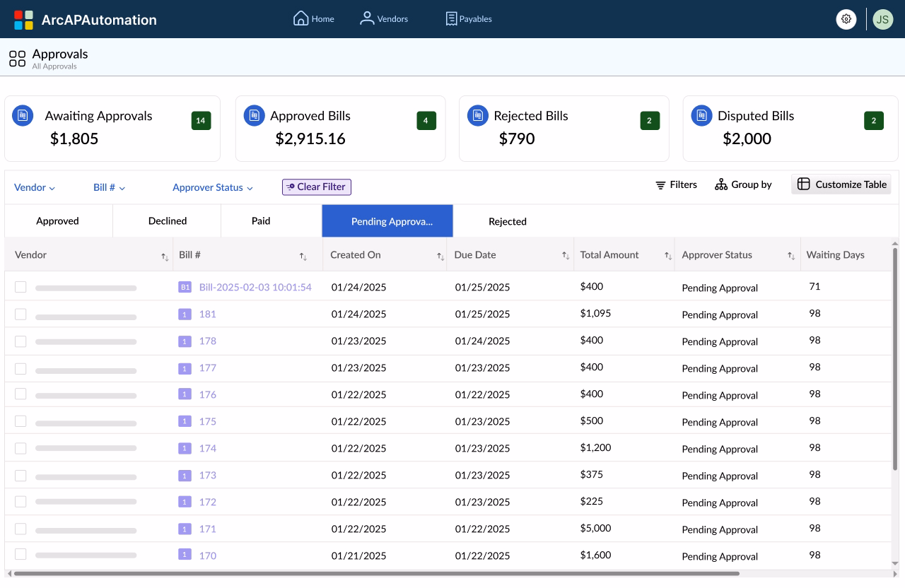Open the bill 181 link
Screen dimensions: 905x588
coord(208,314)
